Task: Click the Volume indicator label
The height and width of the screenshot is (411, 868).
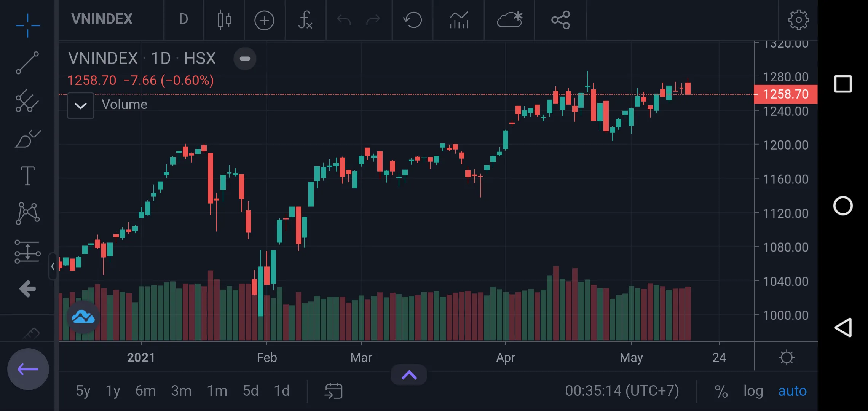Action: 124,104
